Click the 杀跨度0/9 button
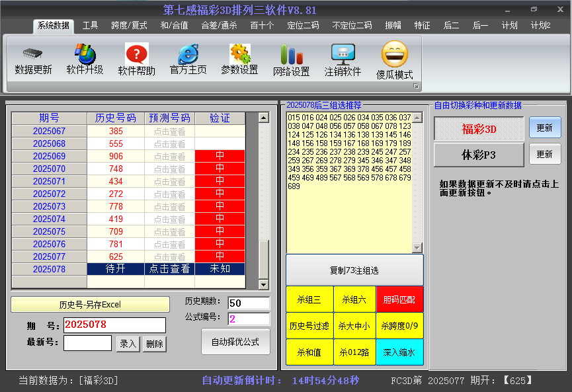 click(x=399, y=326)
